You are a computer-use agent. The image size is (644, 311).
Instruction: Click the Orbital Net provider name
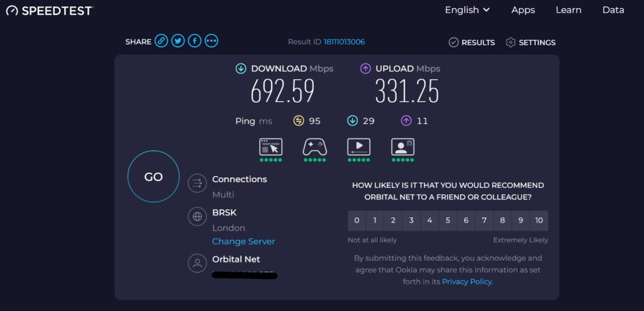236,259
